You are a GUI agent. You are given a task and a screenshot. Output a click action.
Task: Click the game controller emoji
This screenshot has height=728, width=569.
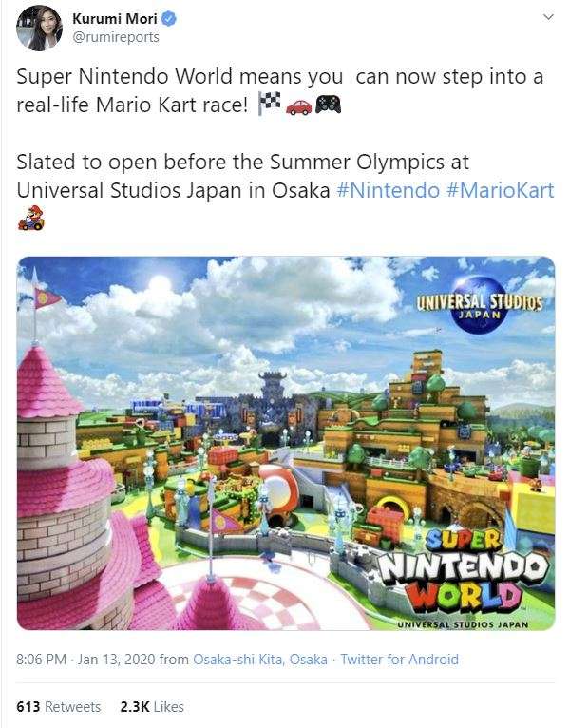point(328,105)
